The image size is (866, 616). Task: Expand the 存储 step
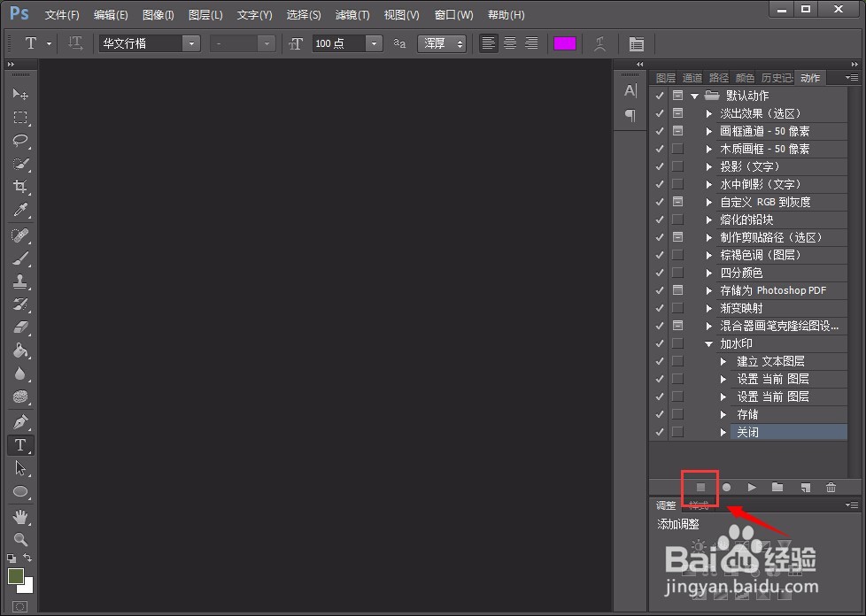723,414
